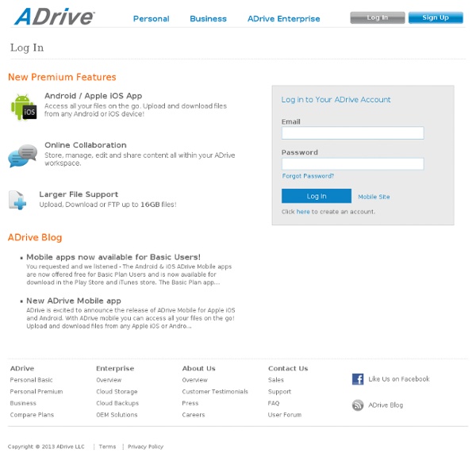Click the 'here' create account link
This screenshot has width=476, height=464.
coord(303,212)
